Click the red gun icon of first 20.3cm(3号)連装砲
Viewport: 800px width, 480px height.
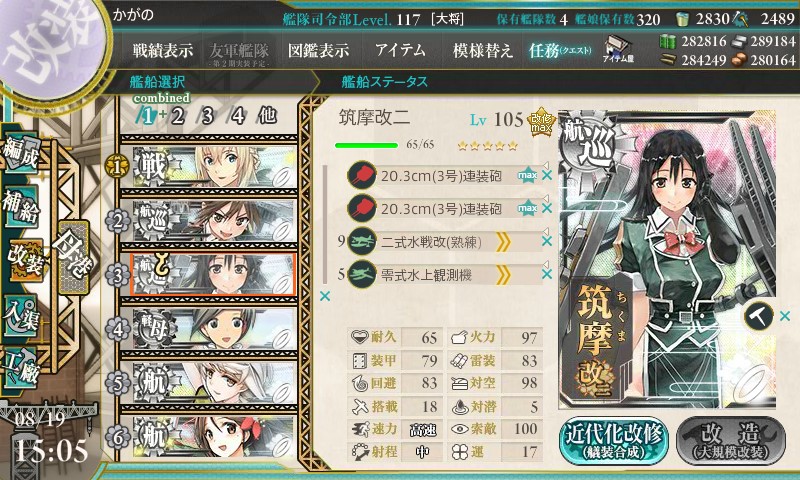point(362,176)
